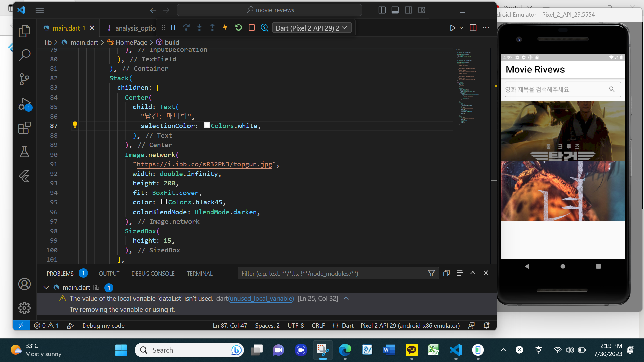Close the bottom panel
This screenshot has width=644, height=362.
[486, 273]
